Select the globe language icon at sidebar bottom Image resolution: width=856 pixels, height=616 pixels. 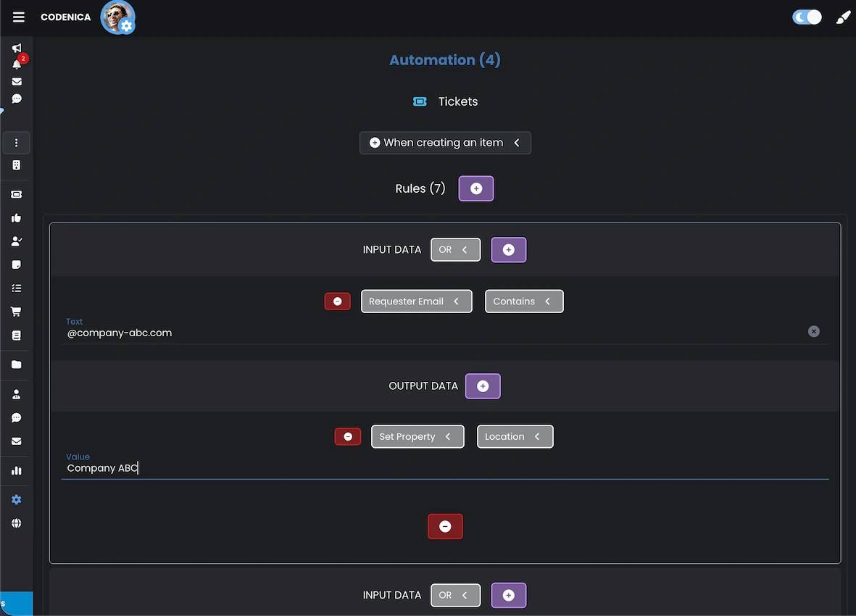[16, 523]
